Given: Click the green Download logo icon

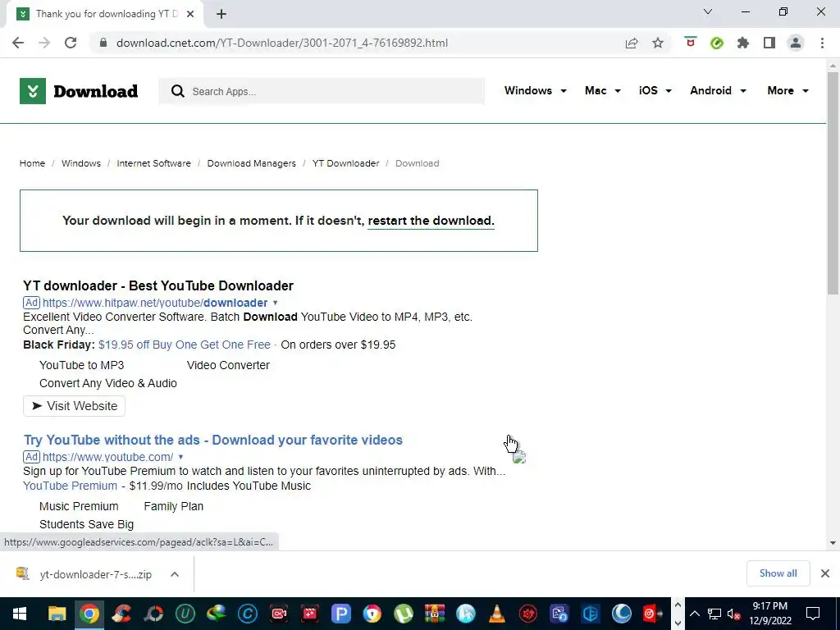Looking at the screenshot, I should click(x=33, y=91).
